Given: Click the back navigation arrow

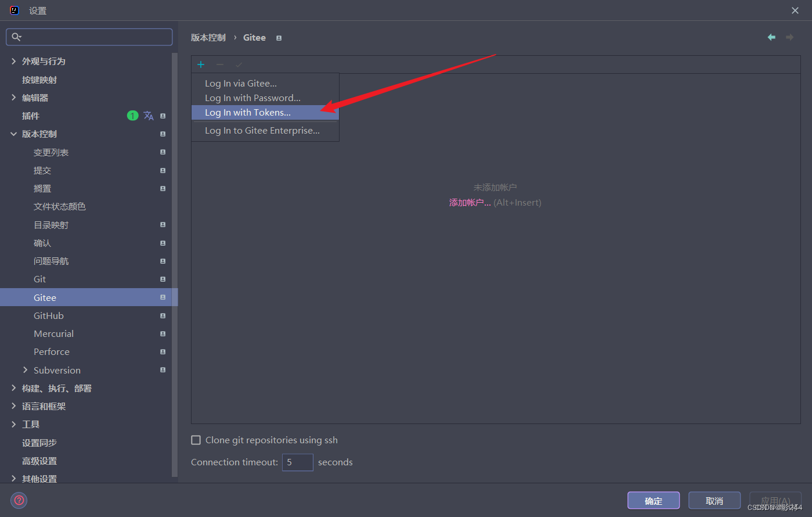Looking at the screenshot, I should [771, 37].
